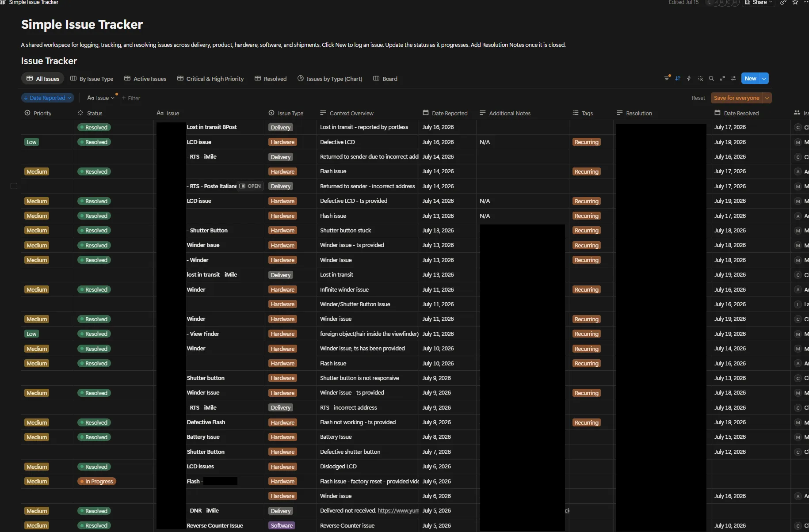Open the Resolved view tab
The height and width of the screenshot is (532, 809).
point(271,79)
